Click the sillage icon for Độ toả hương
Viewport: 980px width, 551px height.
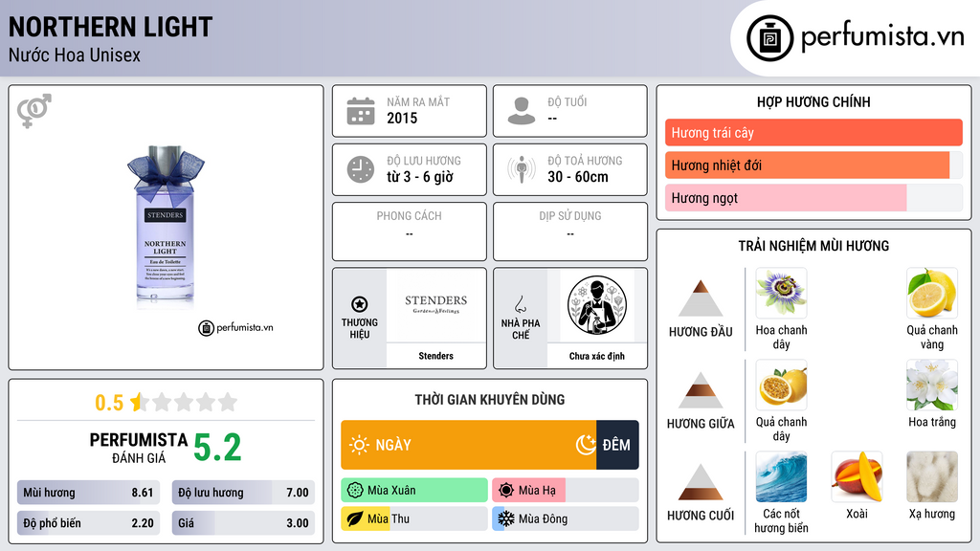pyautogui.click(x=522, y=169)
